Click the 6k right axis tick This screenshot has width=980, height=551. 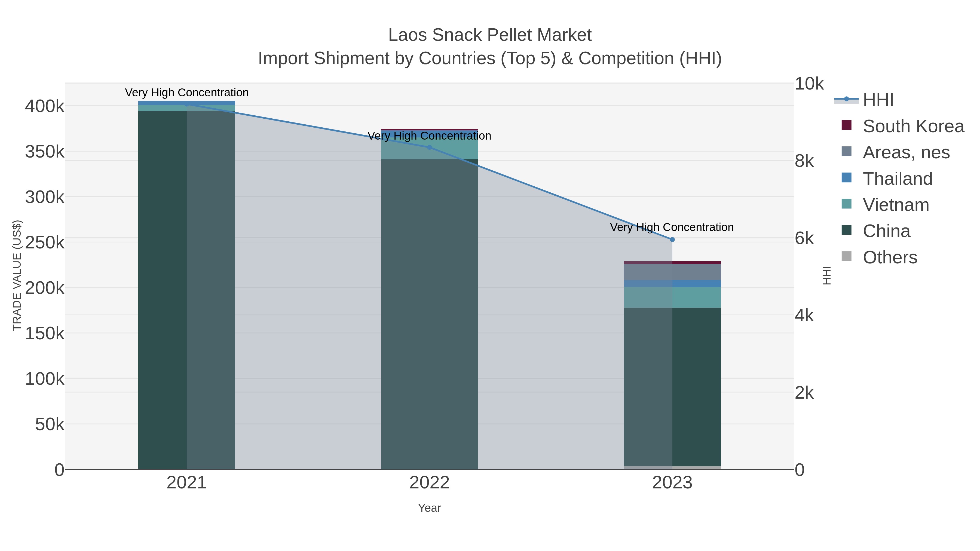pos(804,238)
